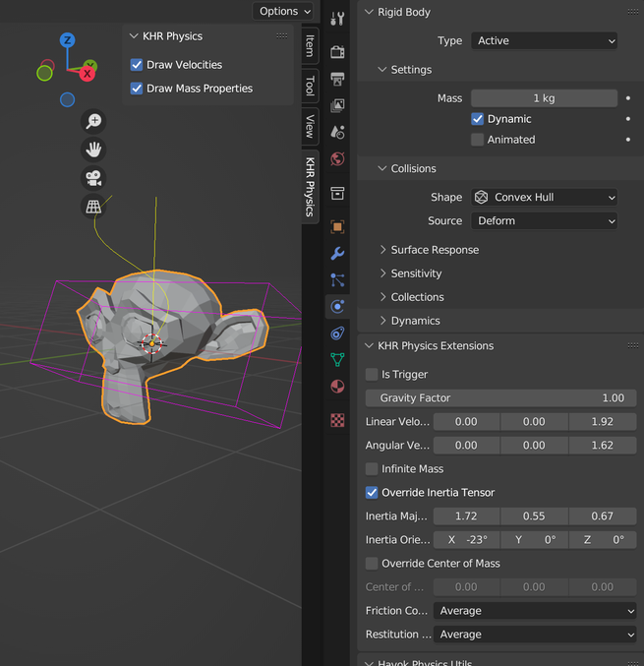This screenshot has width=644, height=666.
Task: Click the Gravity Factor slider
Action: (x=500, y=398)
